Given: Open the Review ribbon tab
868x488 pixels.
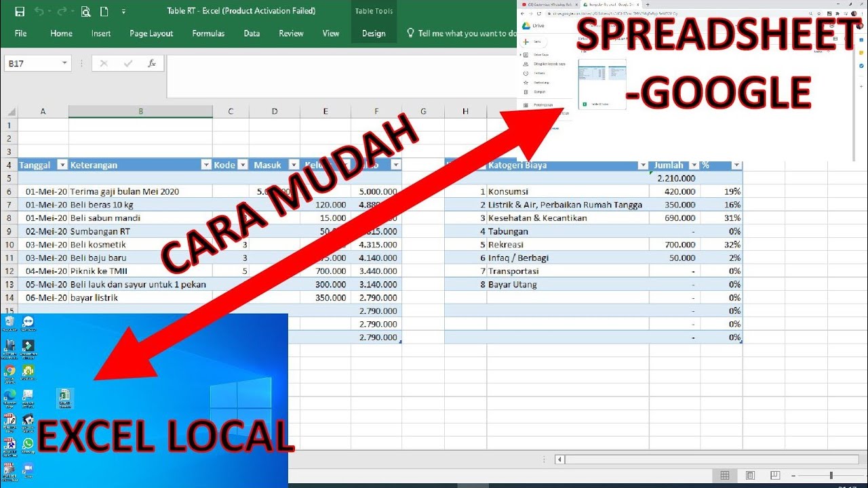Looking at the screenshot, I should coord(291,33).
